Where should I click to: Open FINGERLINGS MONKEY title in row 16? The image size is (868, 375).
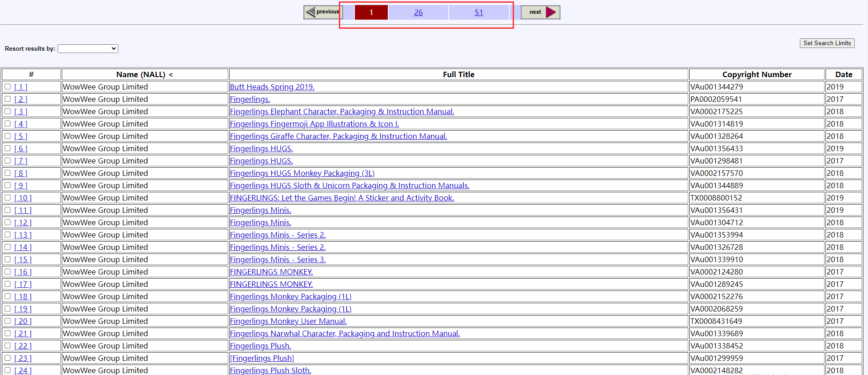pos(271,272)
